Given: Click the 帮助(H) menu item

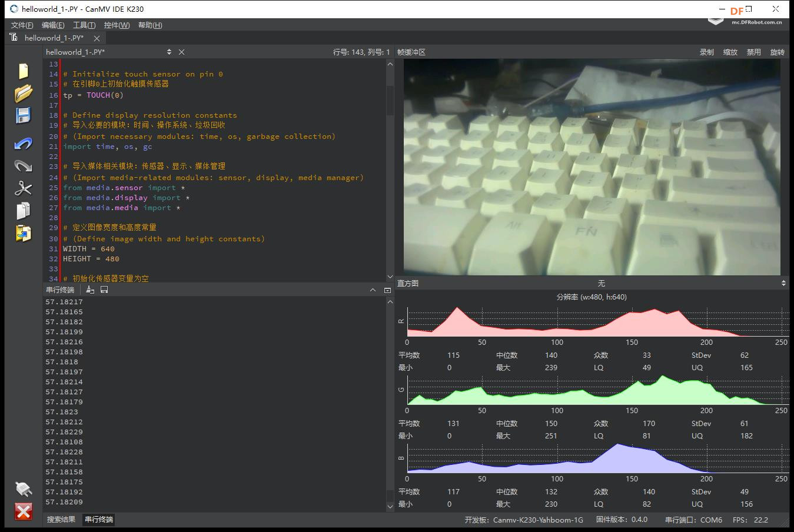Looking at the screenshot, I should (x=150, y=25).
